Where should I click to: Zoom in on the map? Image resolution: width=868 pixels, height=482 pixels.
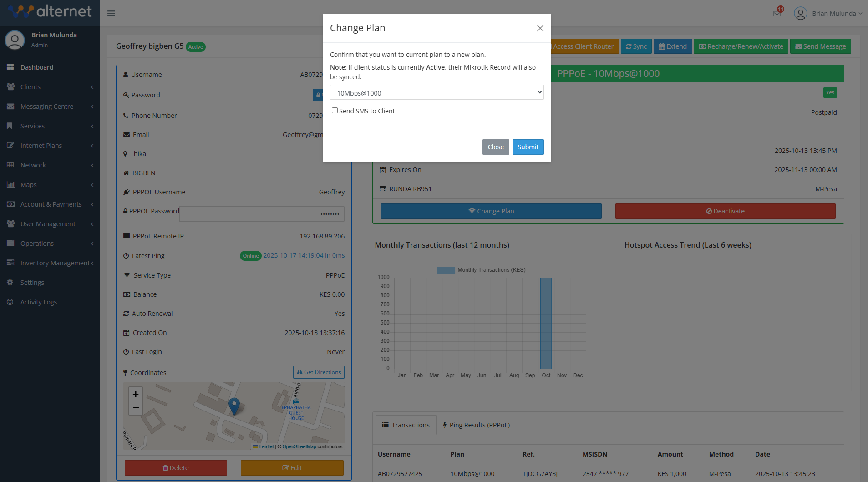pyautogui.click(x=136, y=394)
